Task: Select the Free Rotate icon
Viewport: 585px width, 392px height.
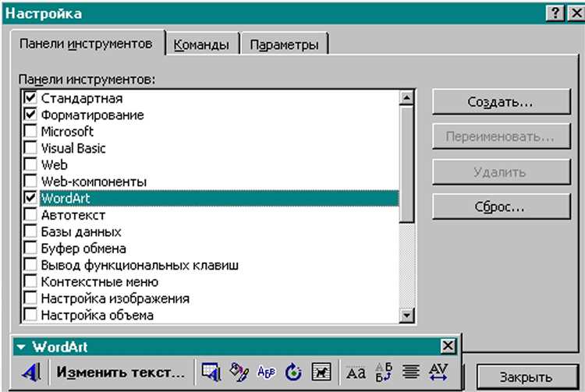Action: coord(293,372)
